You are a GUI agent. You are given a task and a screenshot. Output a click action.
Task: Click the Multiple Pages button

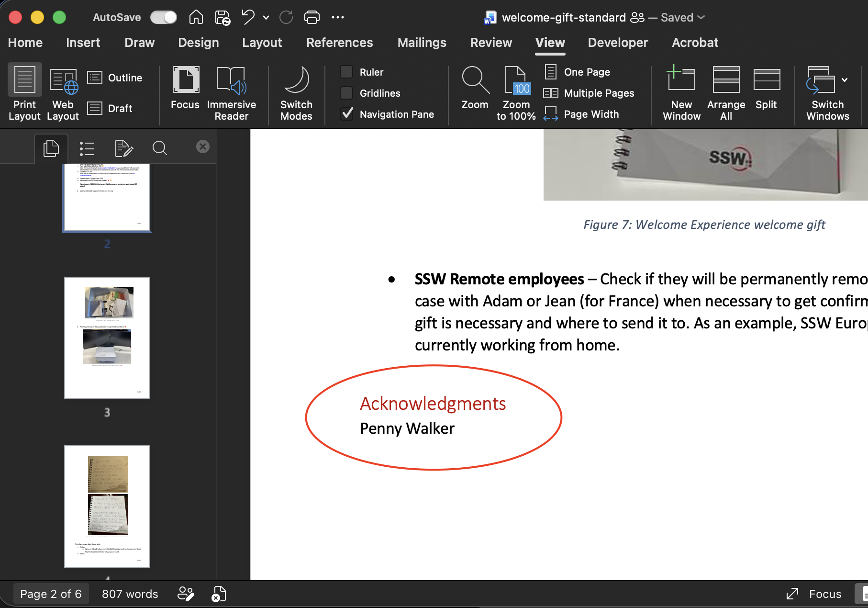click(x=589, y=93)
